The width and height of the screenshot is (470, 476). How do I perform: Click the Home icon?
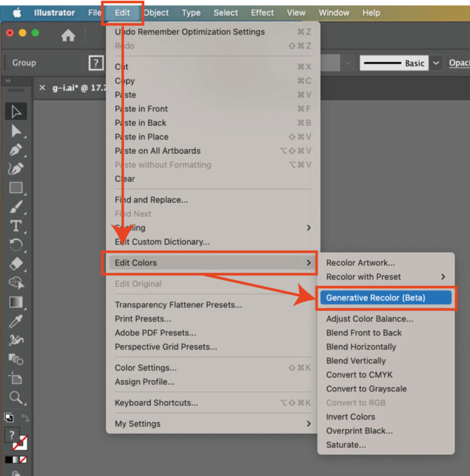point(68,35)
